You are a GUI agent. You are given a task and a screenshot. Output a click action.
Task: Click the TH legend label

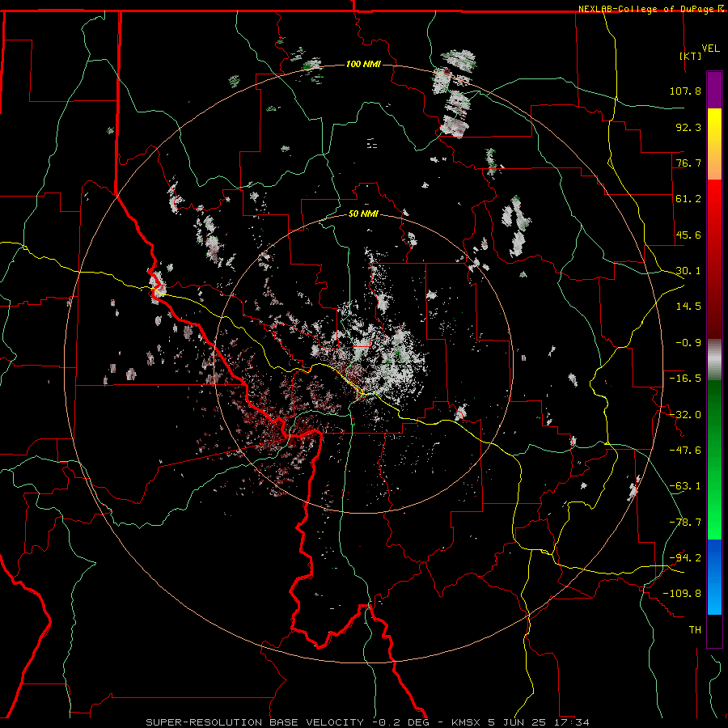coord(695,630)
